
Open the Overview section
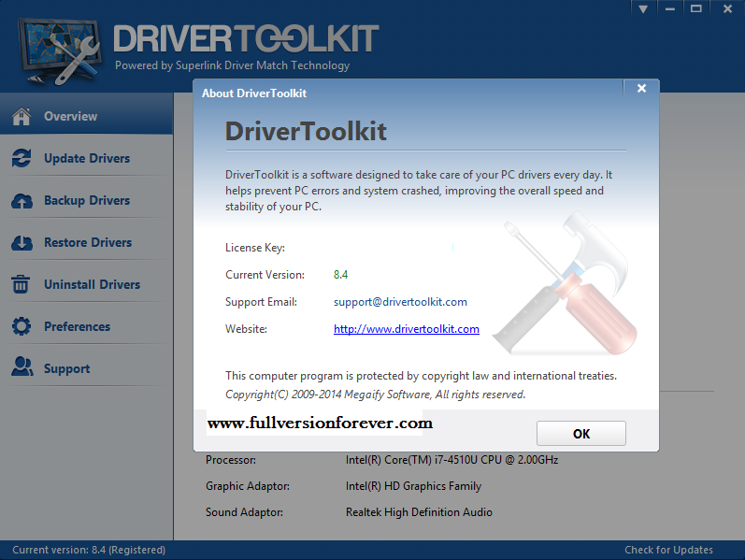pos(87,114)
